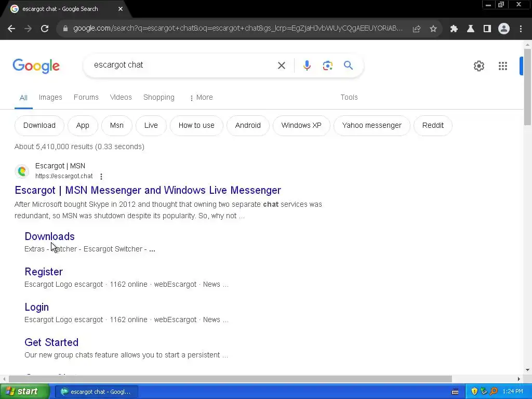The height and width of the screenshot is (399, 532).
Task: Switch to the Videos tab
Action: (121, 97)
